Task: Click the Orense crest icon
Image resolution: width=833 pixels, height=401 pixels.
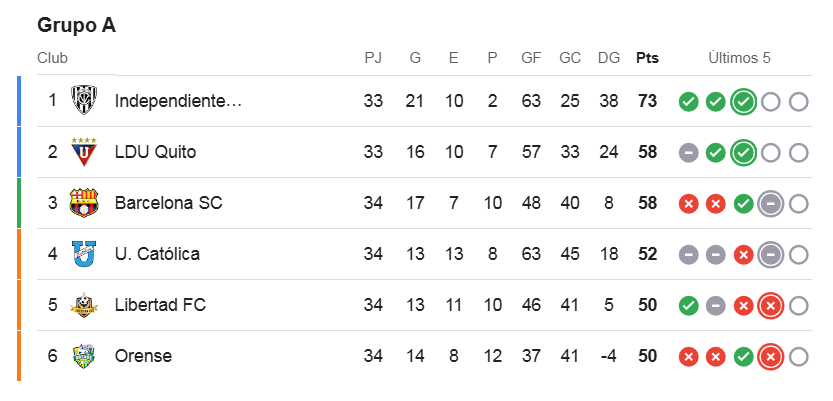Action: (x=84, y=356)
